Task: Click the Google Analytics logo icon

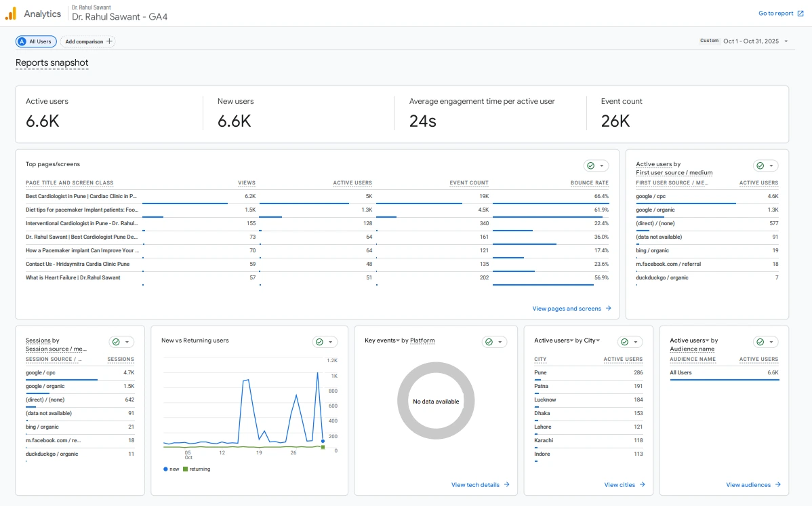Action: pos(11,14)
